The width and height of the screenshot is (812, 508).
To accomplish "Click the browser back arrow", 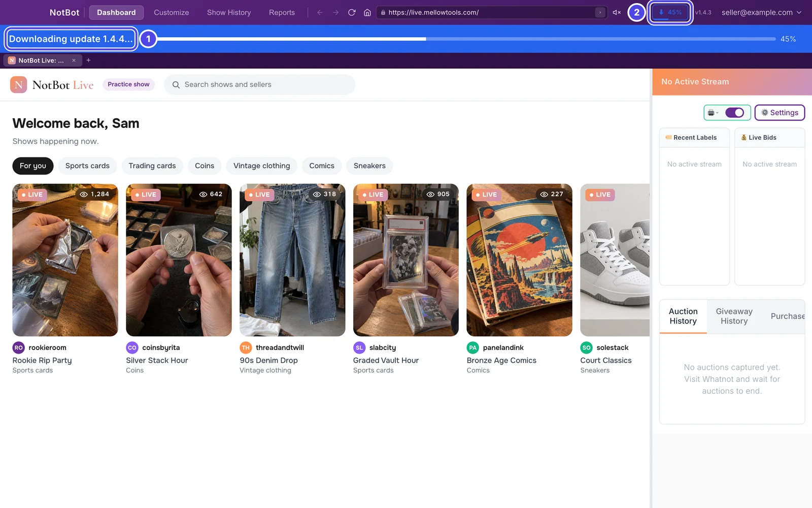I will tap(320, 12).
